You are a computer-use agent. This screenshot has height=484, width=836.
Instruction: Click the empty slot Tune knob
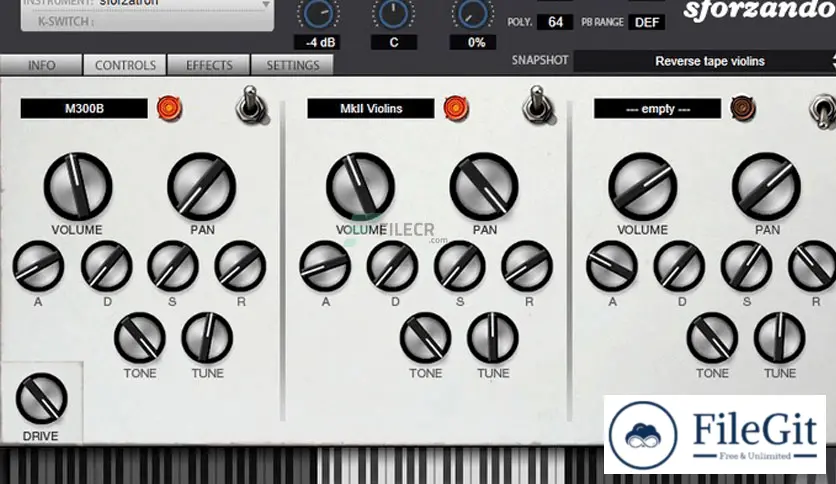(779, 338)
